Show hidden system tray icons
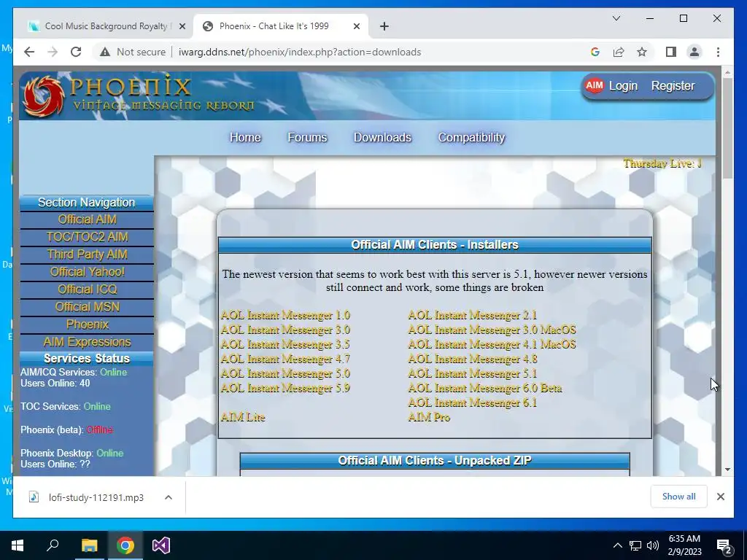 (x=617, y=545)
